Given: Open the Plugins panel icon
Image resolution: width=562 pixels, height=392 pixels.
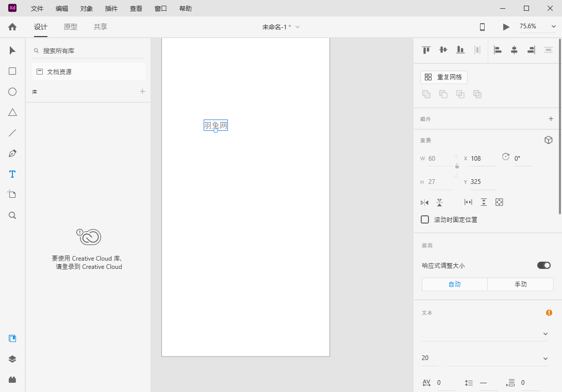Looking at the screenshot, I should pyautogui.click(x=12, y=380).
